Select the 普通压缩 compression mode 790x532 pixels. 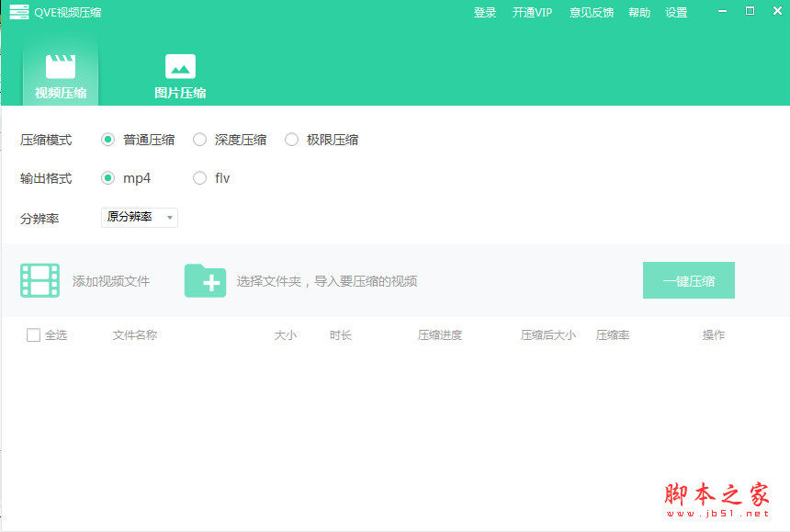point(107,140)
